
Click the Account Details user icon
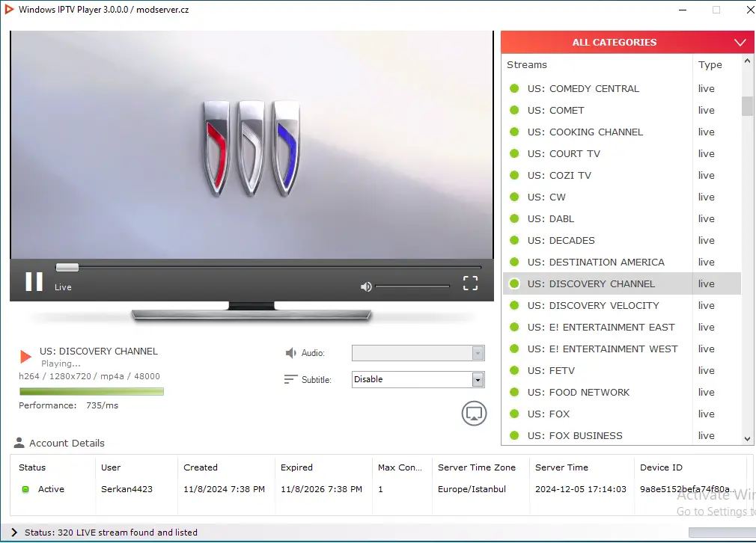click(19, 443)
